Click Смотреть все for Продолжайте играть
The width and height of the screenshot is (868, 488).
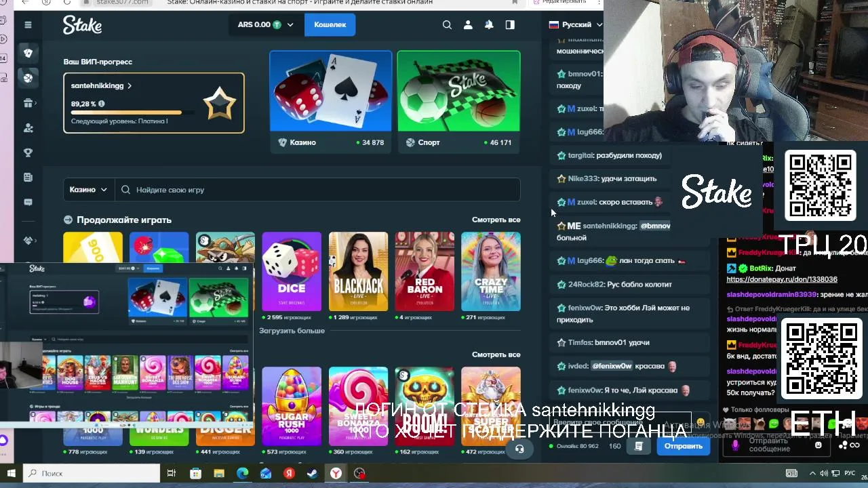tap(496, 220)
